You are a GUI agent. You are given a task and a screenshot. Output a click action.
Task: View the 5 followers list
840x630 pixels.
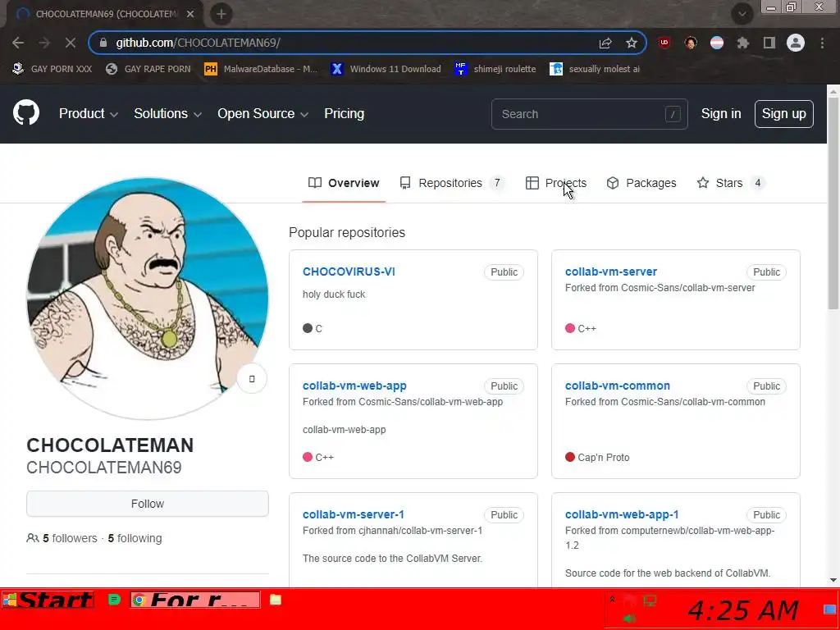click(x=71, y=538)
